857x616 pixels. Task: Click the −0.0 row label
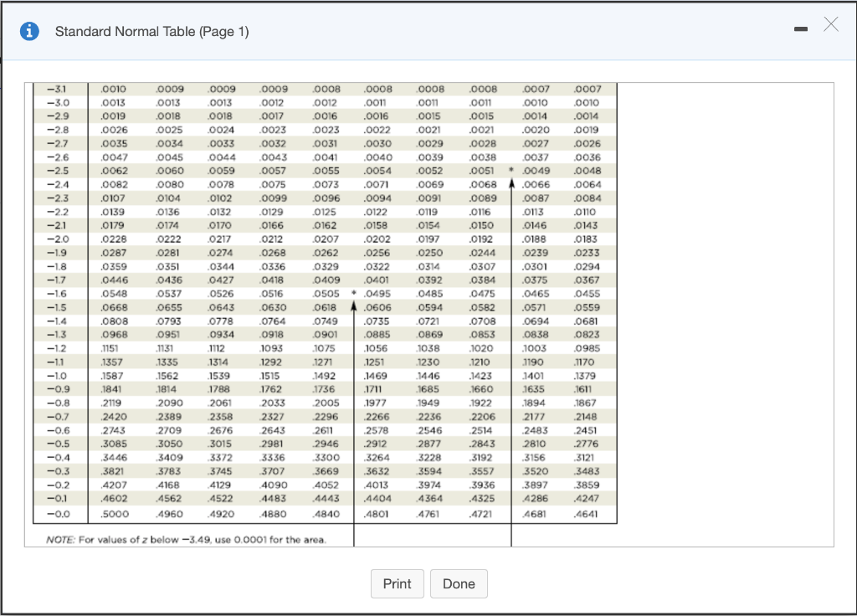(x=58, y=514)
